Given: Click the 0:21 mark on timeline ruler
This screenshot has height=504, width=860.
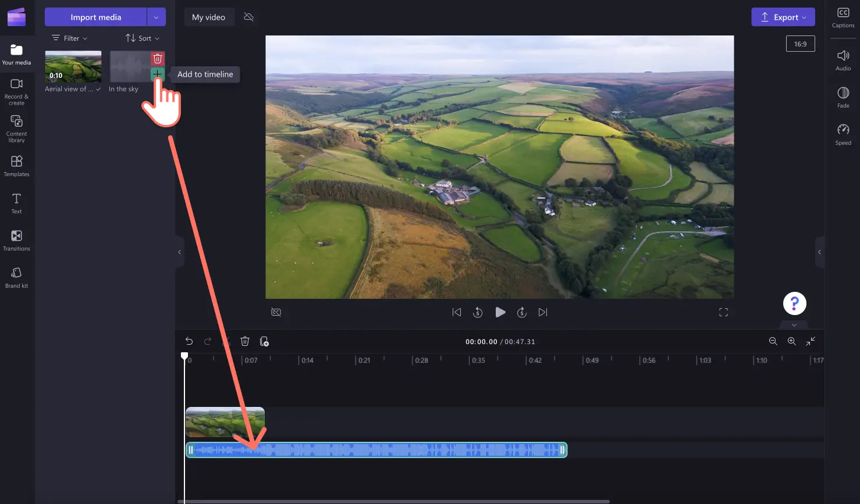Looking at the screenshot, I should tap(364, 360).
